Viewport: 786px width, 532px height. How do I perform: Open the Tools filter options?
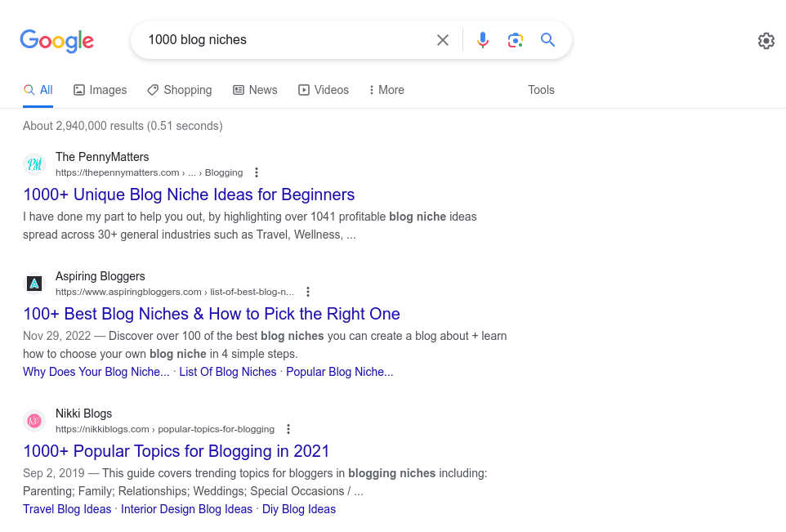pyautogui.click(x=541, y=90)
